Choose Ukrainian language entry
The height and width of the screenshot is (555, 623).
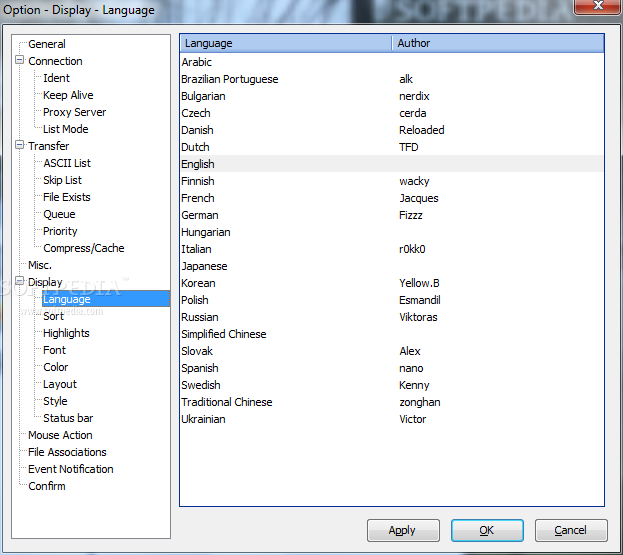391,419
